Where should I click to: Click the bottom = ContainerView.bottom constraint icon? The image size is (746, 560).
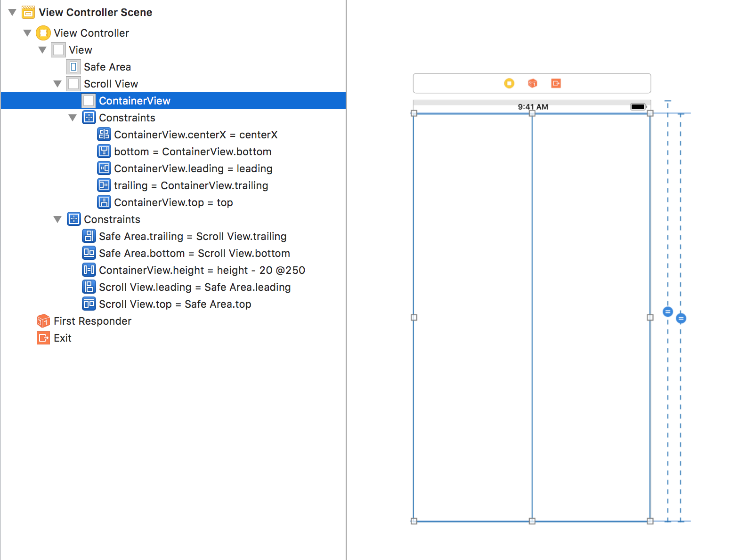[104, 152]
